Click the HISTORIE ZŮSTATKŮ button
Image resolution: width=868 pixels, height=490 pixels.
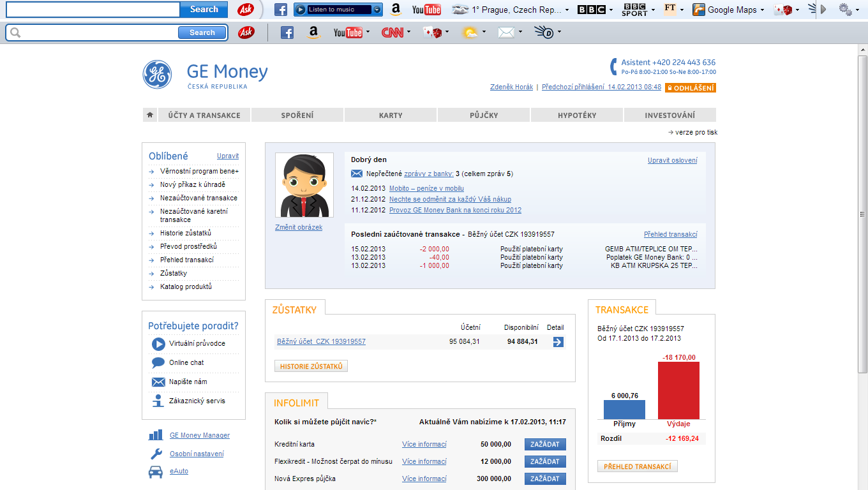(311, 366)
